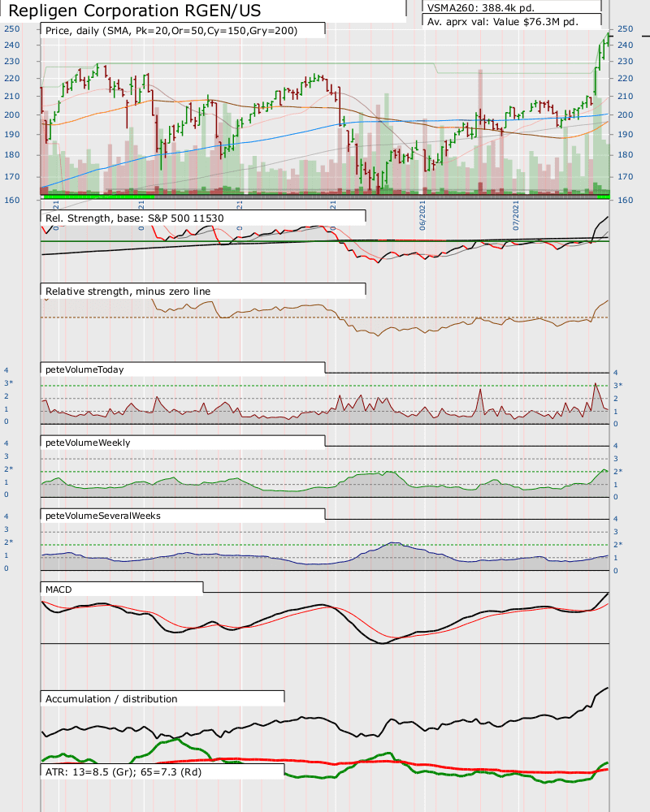Click the 250 price label on right axis
This screenshot has width=650, height=812.
625,29
